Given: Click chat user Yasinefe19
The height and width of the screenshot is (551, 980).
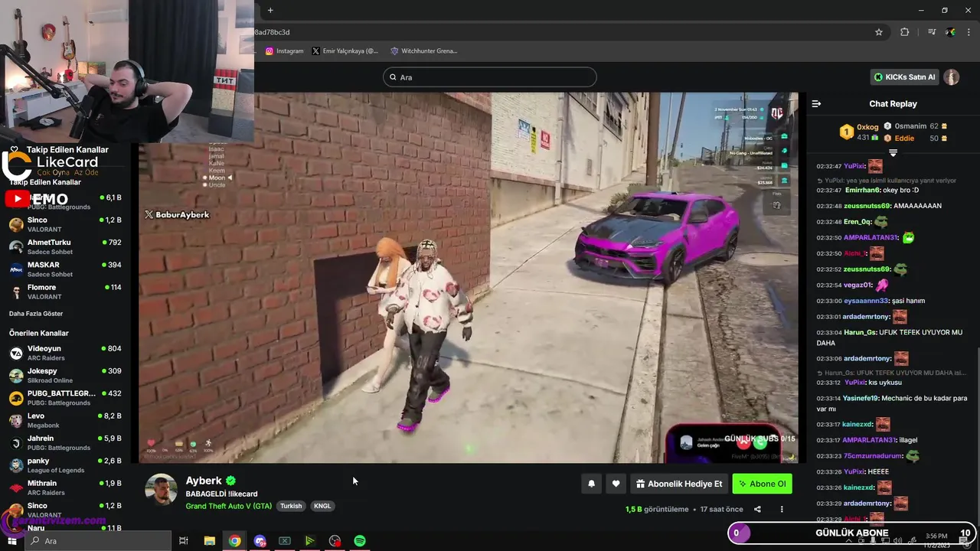Looking at the screenshot, I should pyautogui.click(x=861, y=398).
